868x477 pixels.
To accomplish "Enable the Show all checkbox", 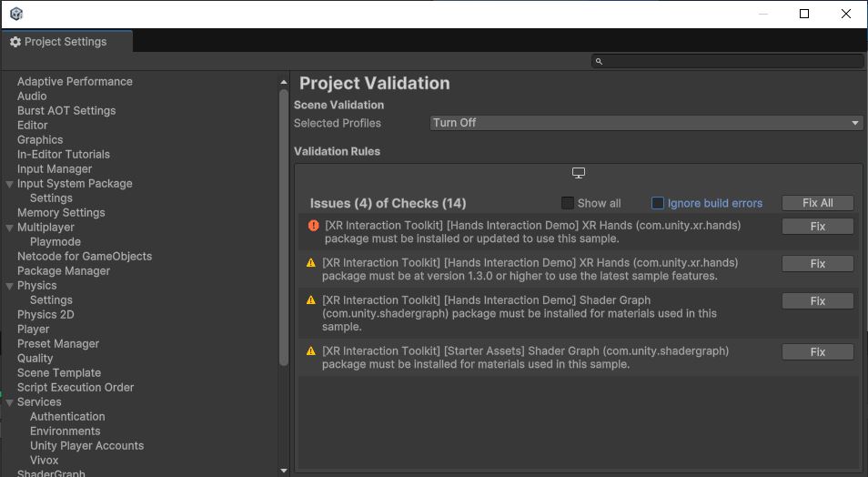I will click(568, 203).
